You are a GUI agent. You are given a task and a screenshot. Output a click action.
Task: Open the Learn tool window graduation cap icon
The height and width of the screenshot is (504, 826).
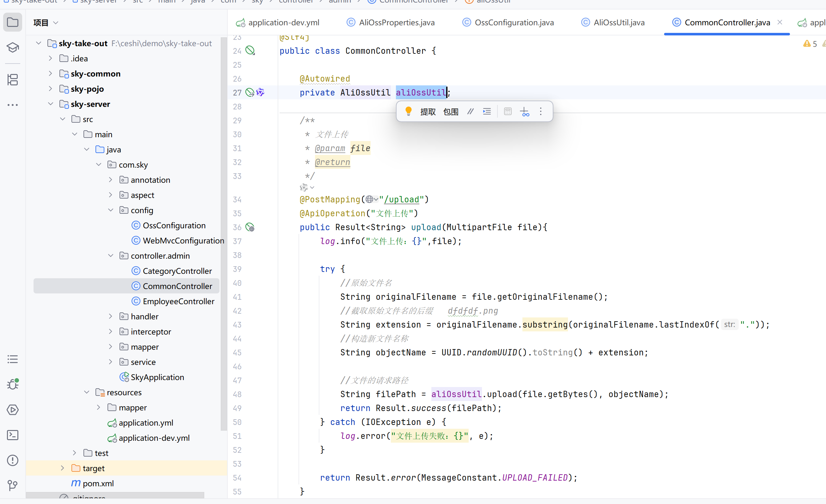coord(12,47)
